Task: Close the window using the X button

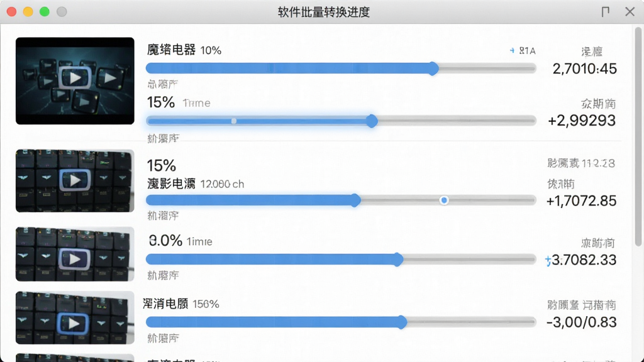Action: [x=630, y=11]
